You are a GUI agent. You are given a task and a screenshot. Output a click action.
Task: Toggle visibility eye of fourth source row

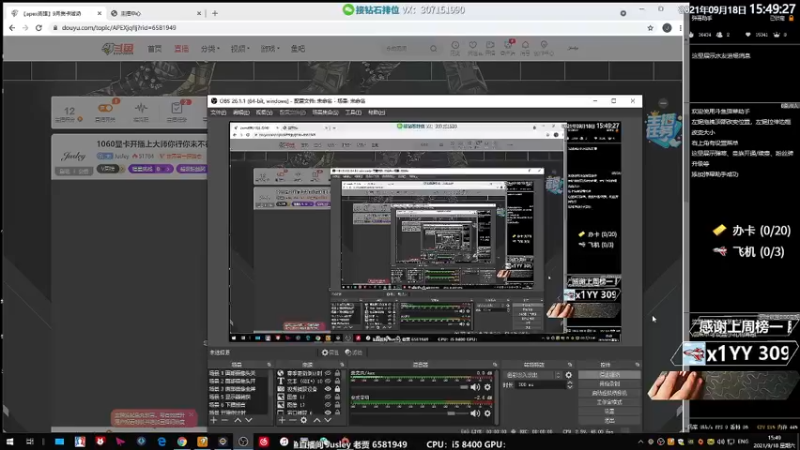[x=328, y=397]
